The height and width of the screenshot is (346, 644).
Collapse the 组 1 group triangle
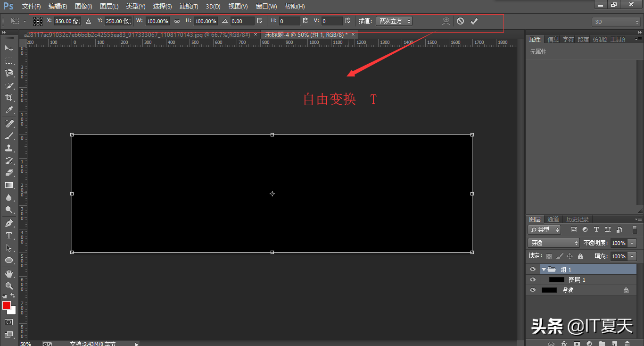coord(544,270)
